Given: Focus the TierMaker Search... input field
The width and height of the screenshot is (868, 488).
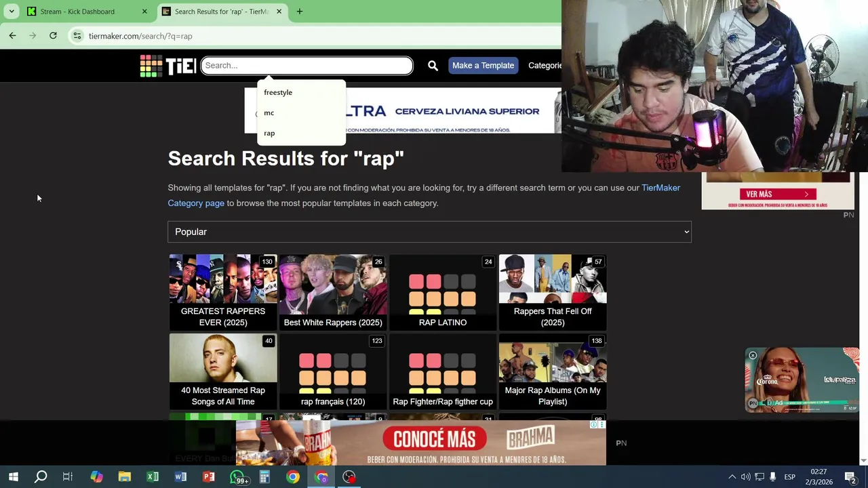Looking at the screenshot, I should point(307,66).
